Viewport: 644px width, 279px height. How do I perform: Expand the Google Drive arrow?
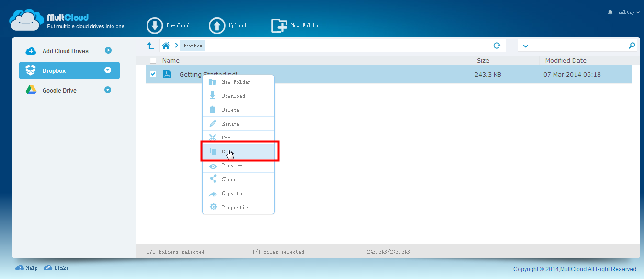pos(108,90)
